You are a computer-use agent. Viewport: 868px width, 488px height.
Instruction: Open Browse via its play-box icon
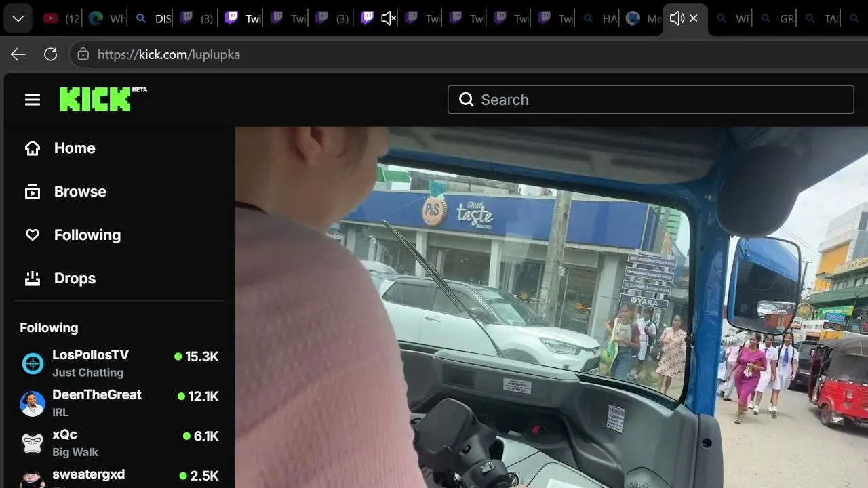(x=33, y=192)
